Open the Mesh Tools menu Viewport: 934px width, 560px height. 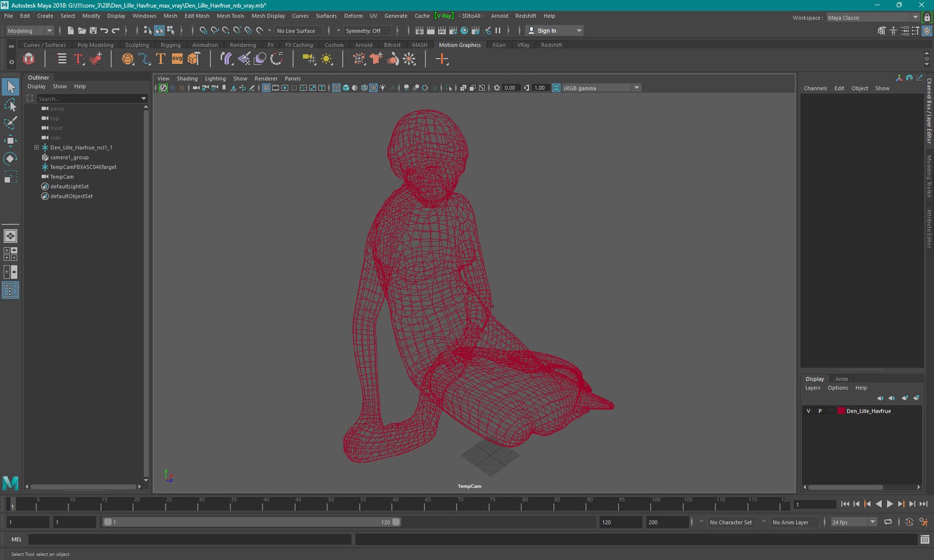pyautogui.click(x=230, y=16)
